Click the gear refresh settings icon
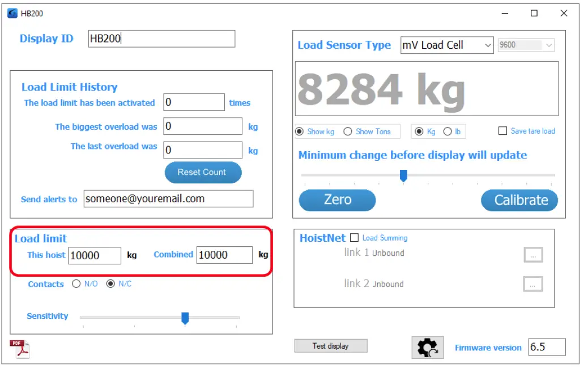Viewport: 588px width, 368px height. coord(427,348)
